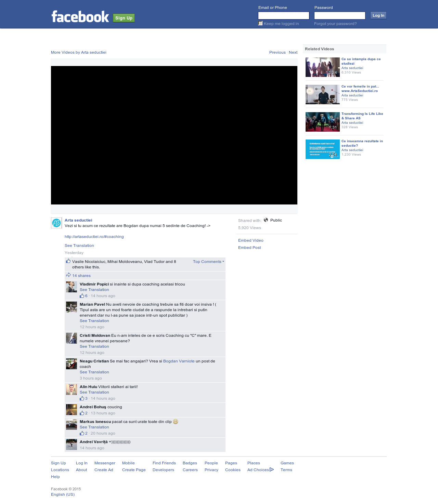Viewport: 438px width, 504px height.
Task: Click the share arrow icon beside 14 shares
Action: click(68, 275)
